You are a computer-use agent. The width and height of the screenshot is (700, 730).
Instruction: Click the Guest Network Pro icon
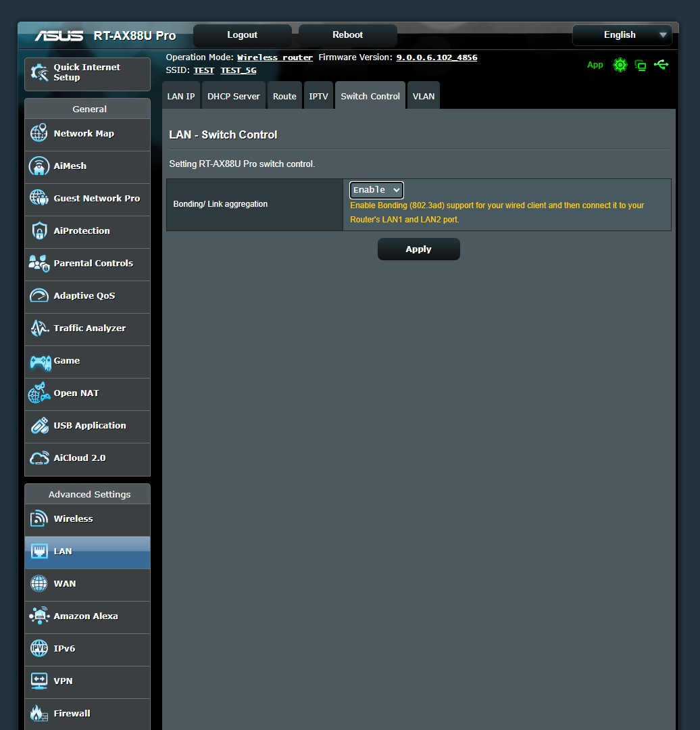click(x=39, y=198)
